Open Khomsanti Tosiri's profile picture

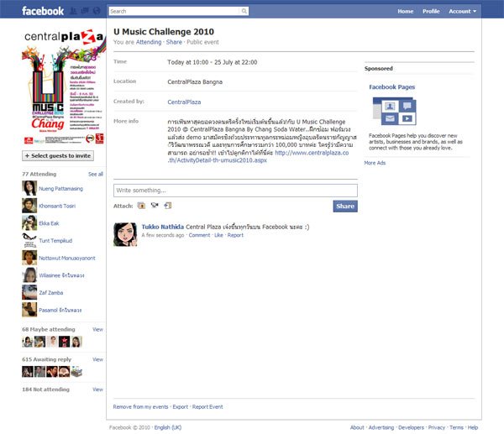pyautogui.click(x=29, y=206)
